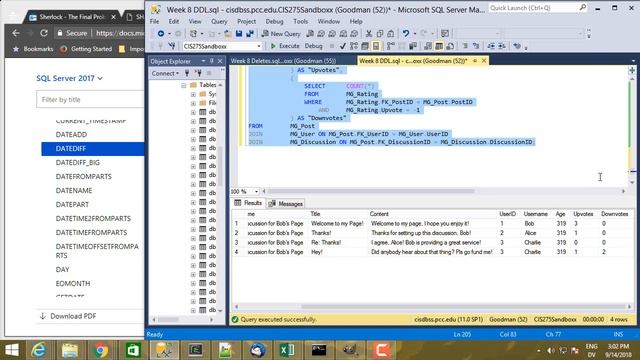This screenshot has width=640, height=360.
Task: Click the Download PDF link in browser
Action: 68,316
